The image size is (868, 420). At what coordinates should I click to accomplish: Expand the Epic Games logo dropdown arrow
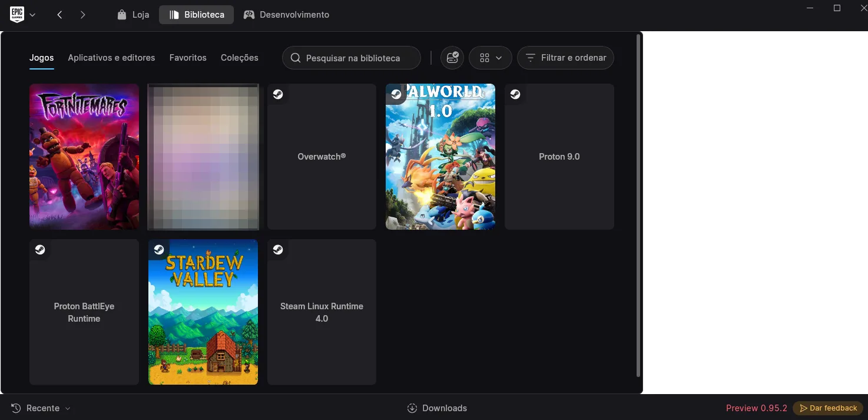[x=32, y=15]
